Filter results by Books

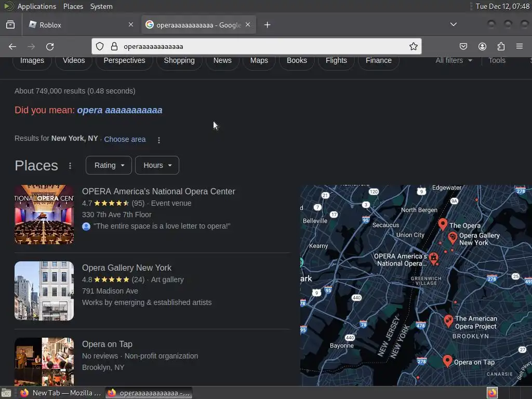pos(297,60)
